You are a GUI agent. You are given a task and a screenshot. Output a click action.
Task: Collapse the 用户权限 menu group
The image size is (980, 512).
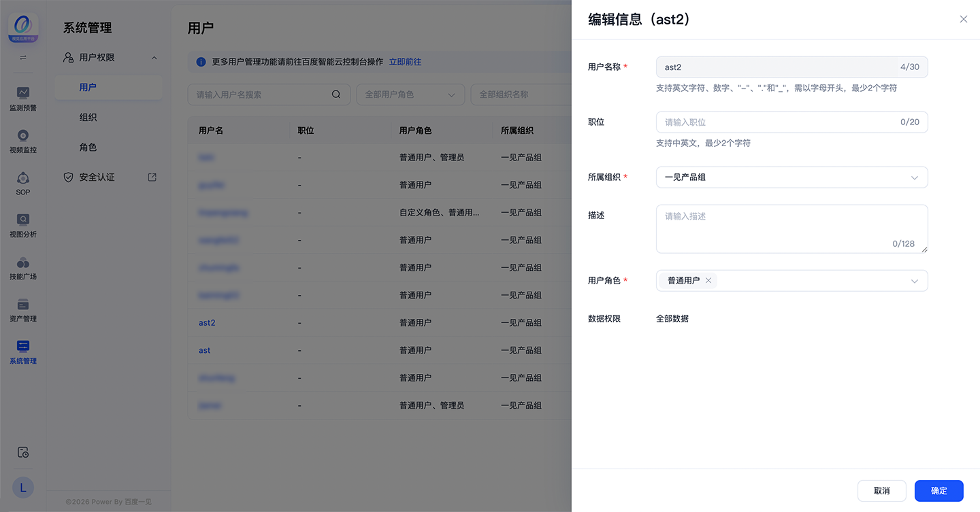click(x=154, y=58)
